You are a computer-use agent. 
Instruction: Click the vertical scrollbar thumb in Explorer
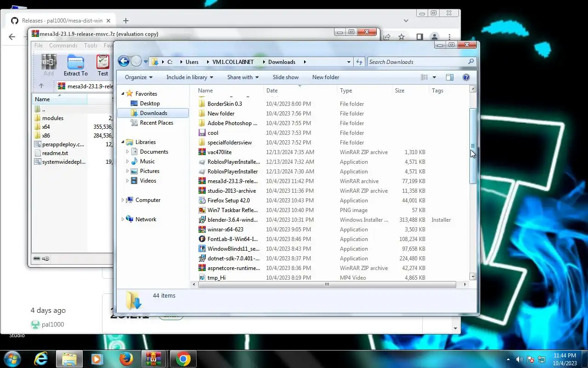click(x=473, y=146)
